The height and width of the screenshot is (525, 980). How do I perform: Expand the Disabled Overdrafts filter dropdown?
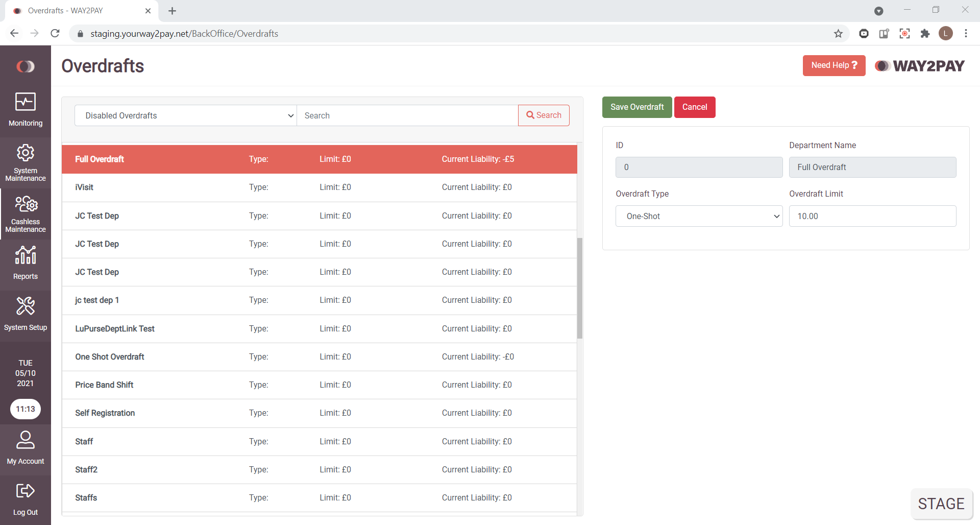pyautogui.click(x=185, y=115)
